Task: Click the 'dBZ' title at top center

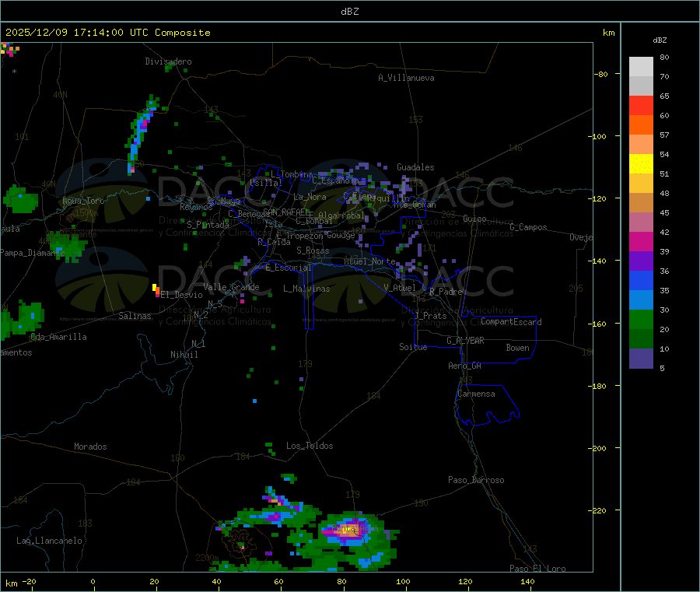Action: (349, 12)
